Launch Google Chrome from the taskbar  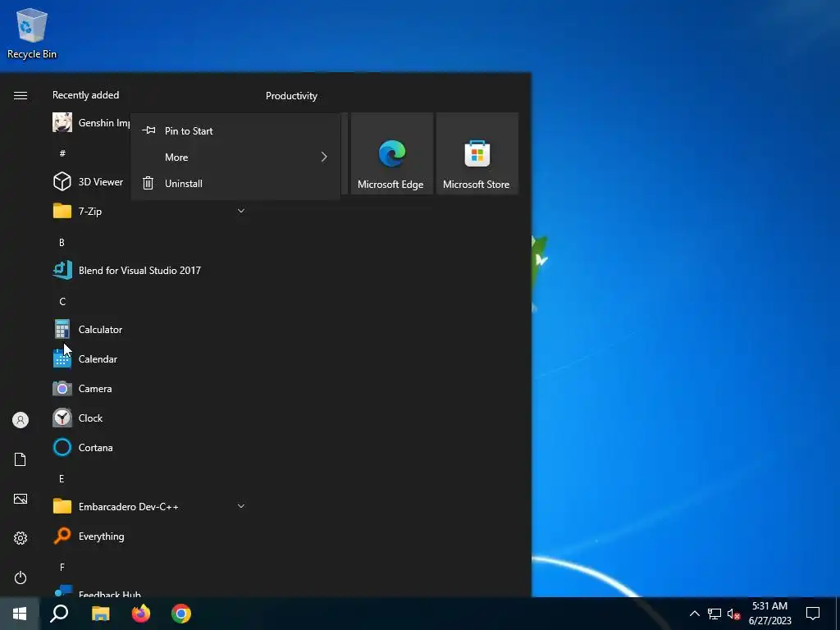(x=181, y=614)
